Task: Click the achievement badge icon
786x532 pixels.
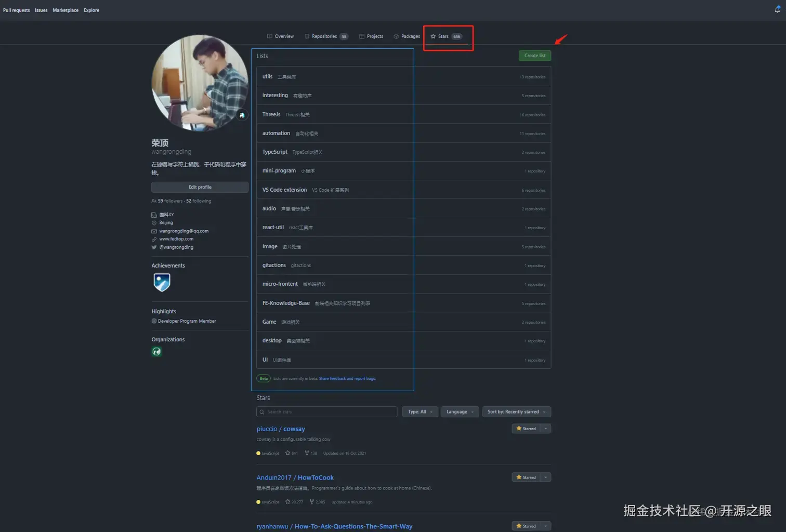Action: 162,283
